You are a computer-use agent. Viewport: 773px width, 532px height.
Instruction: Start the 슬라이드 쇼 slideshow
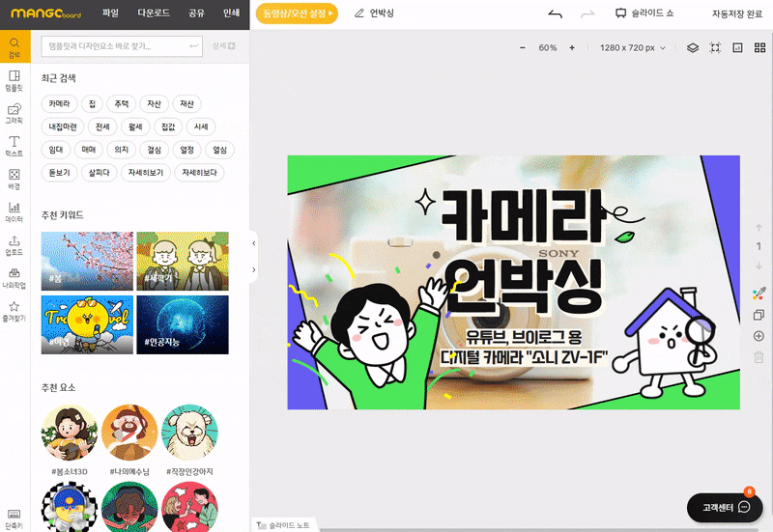(x=644, y=14)
